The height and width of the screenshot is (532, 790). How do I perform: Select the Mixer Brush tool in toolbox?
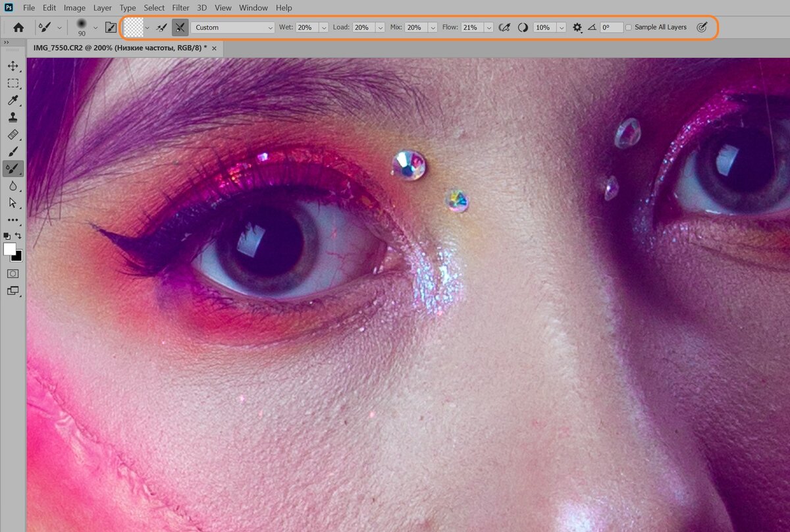pyautogui.click(x=13, y=169)
